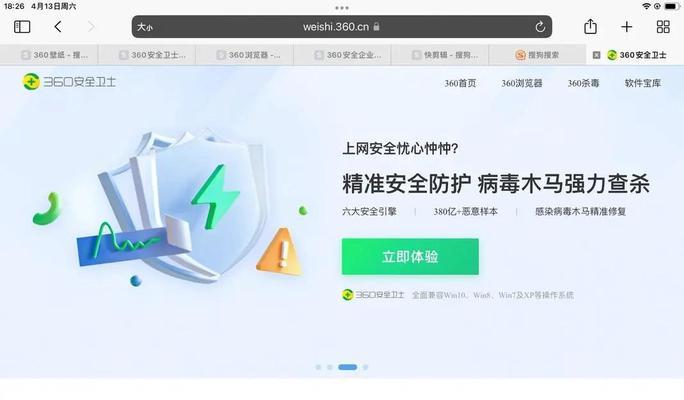Click the 立即体验 green button
Viewport: 684px width, 400px height.
410,256
